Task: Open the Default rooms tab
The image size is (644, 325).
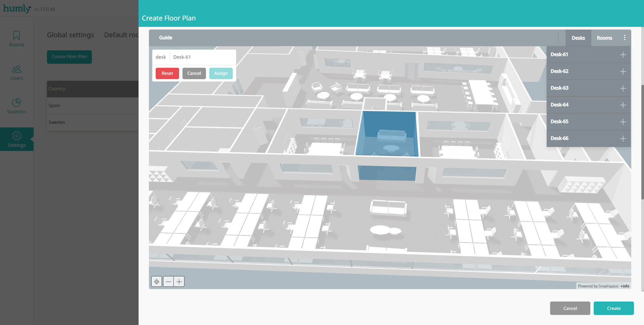Action: 121,35
